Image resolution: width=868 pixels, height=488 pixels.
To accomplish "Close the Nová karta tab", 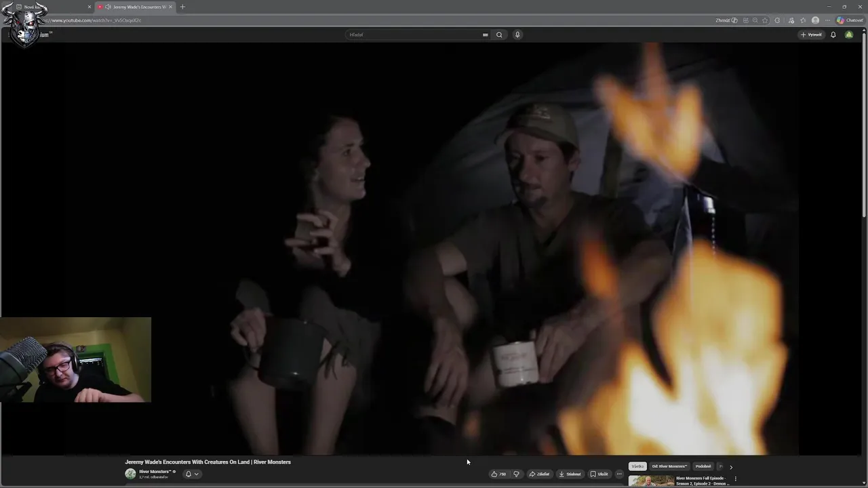I will click(89, 7).
